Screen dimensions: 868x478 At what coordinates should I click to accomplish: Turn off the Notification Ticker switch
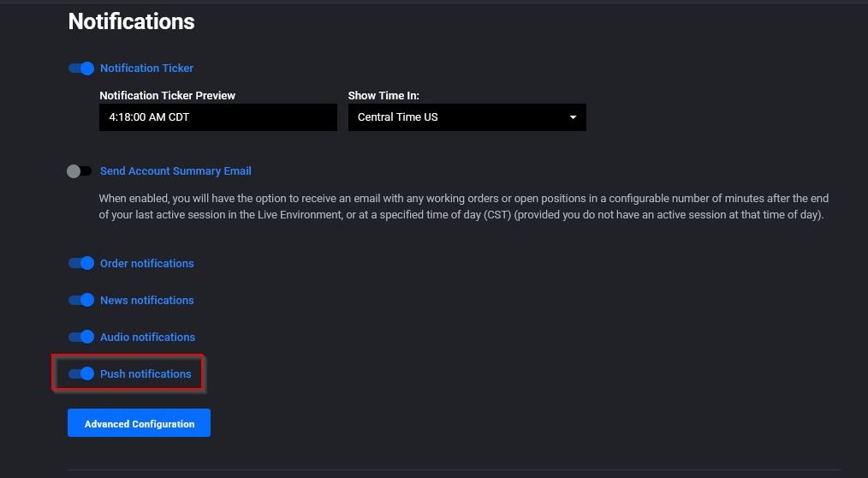(x=80, y=69)
